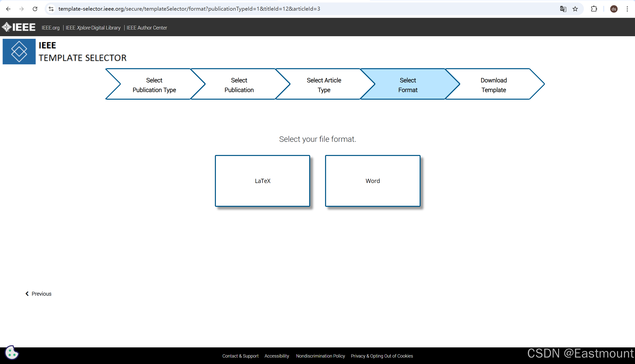Choose the Word file format
The height and width of the screenshot is (364, 635).
tap(372, 181)
